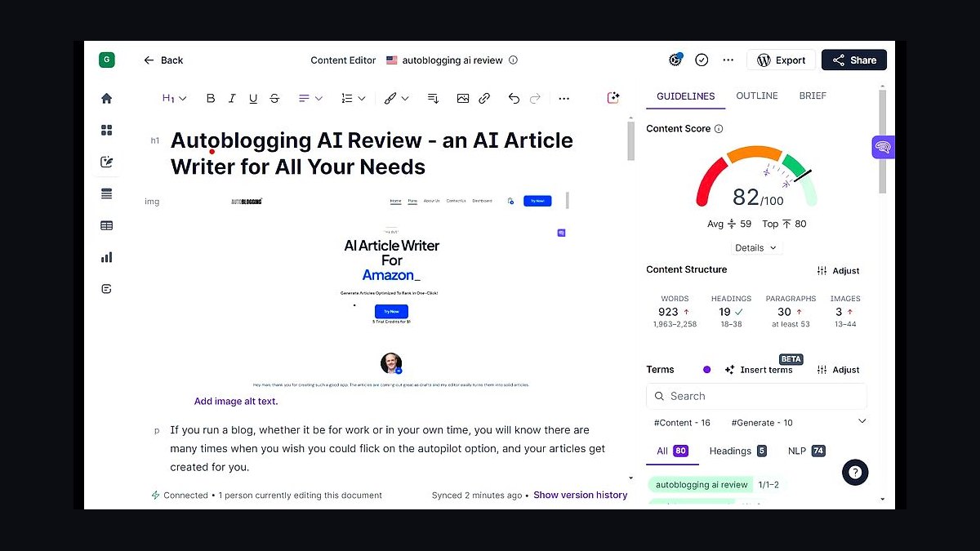Insert an image from the toolbar
The image size is (980, 551).
point(463,98)
